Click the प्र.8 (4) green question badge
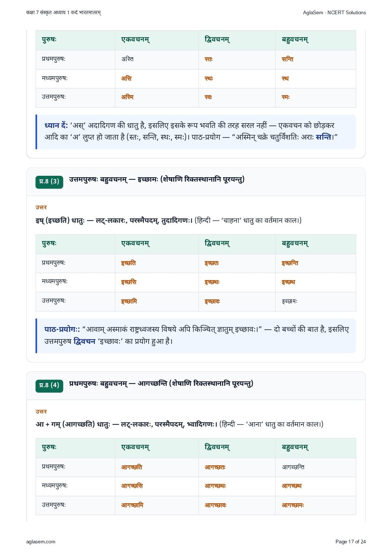Screen dimensions: 392x555 click(49, 385)
